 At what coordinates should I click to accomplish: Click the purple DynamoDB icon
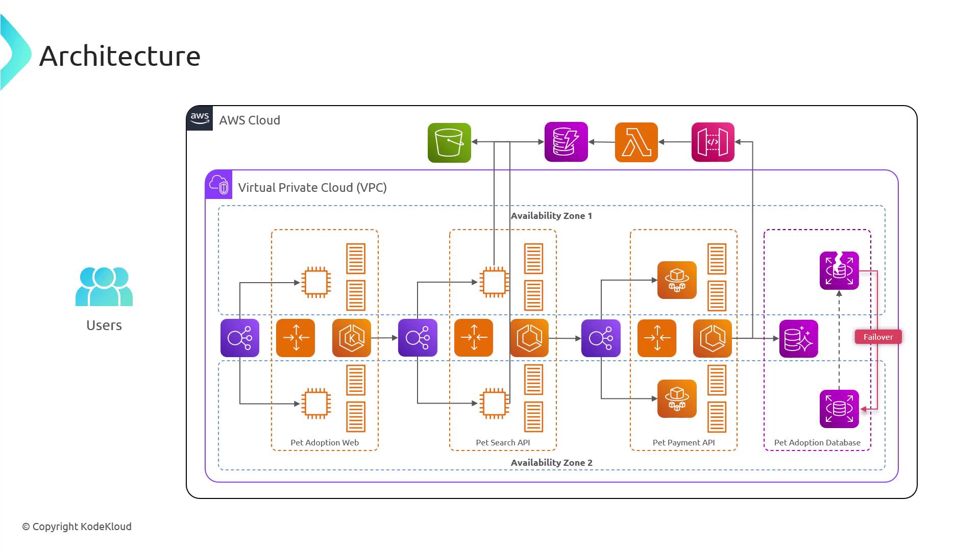pyautogui.click(x=566, y=142)
